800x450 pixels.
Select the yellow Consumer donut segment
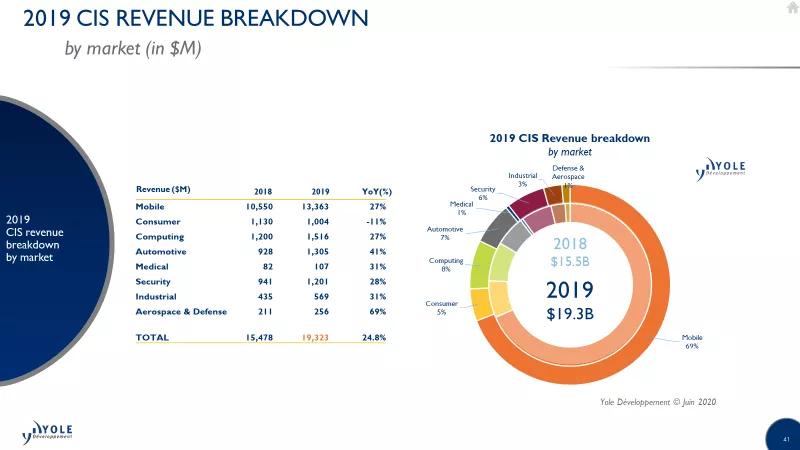tap(481, 303)
